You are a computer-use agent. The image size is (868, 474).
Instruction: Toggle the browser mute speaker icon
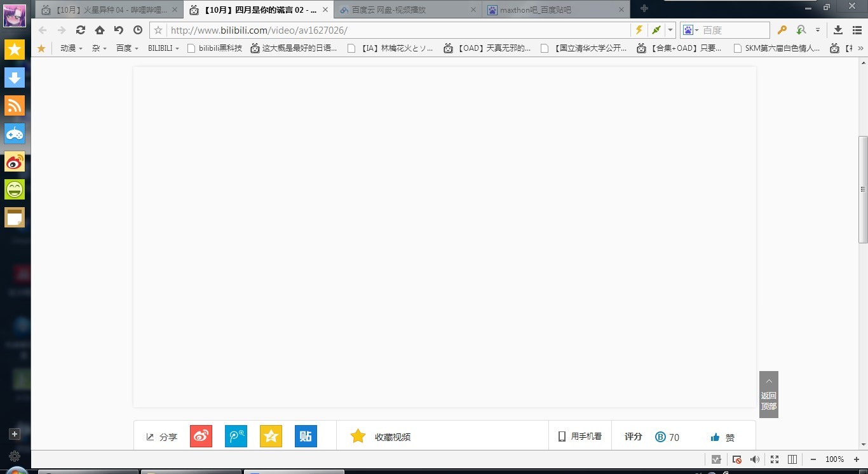tap(755, 459)
